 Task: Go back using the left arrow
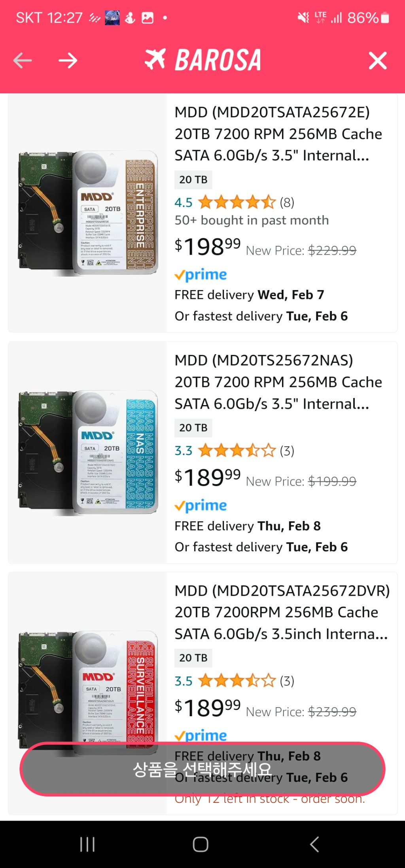[x=23, y=60]
